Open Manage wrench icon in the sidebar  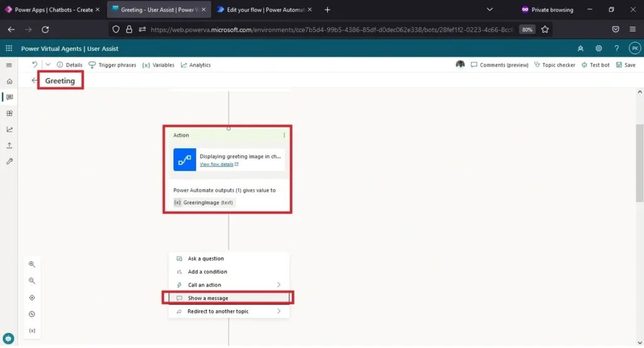(x=9, y=161)
